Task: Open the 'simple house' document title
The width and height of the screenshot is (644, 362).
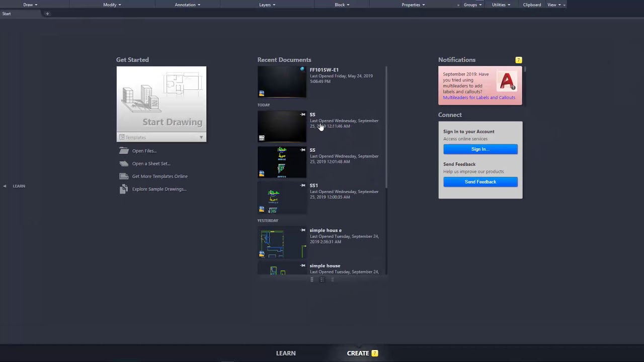Action: tap(325, 265)
